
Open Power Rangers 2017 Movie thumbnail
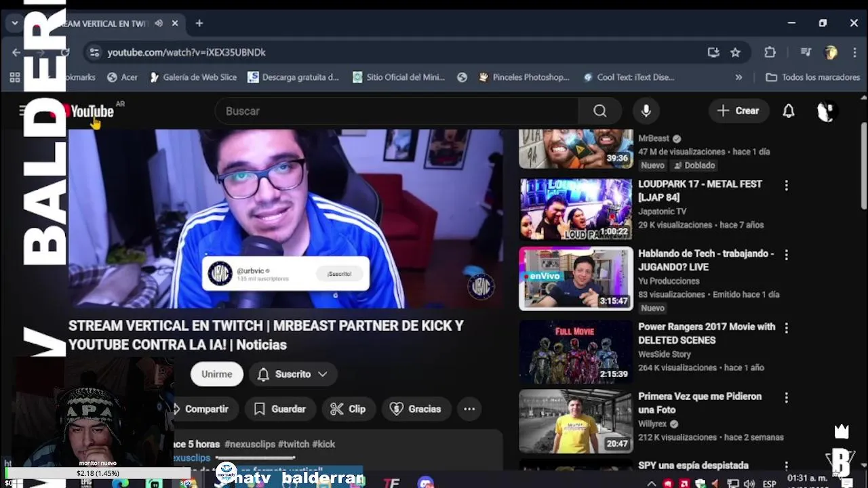coord(576,352)
